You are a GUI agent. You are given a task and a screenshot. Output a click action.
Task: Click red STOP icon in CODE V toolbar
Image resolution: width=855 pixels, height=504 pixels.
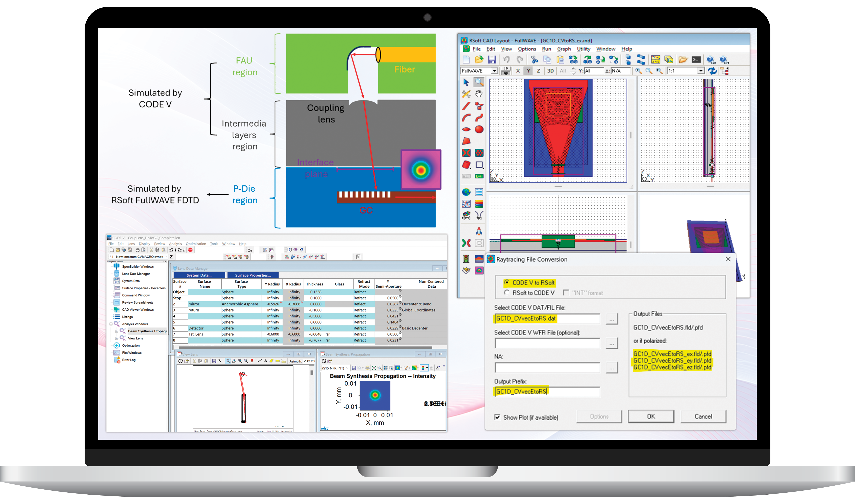coord(190,250)
